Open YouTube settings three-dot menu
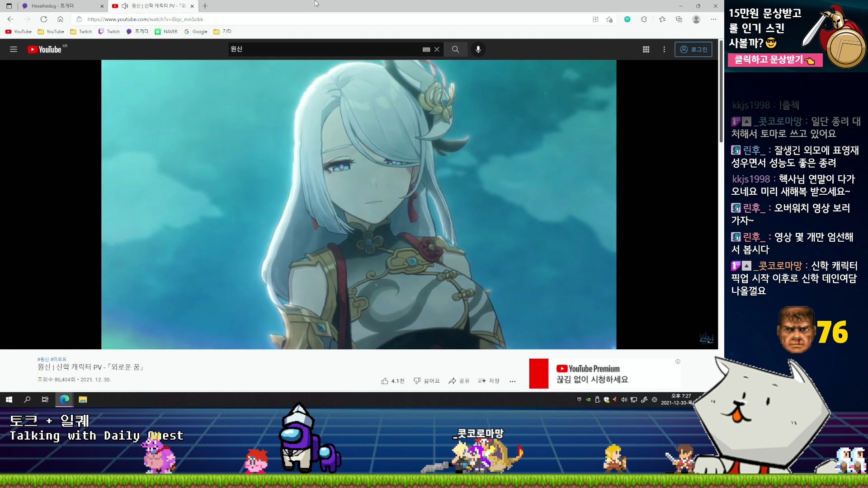The image size is (868, 488). pos(664,49)
